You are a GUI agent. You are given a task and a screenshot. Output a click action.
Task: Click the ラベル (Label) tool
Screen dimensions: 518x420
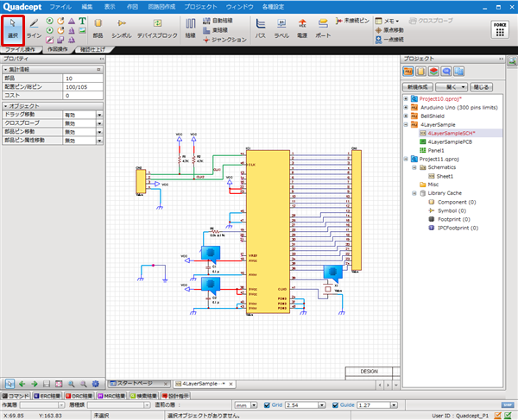tap(281, 28)
